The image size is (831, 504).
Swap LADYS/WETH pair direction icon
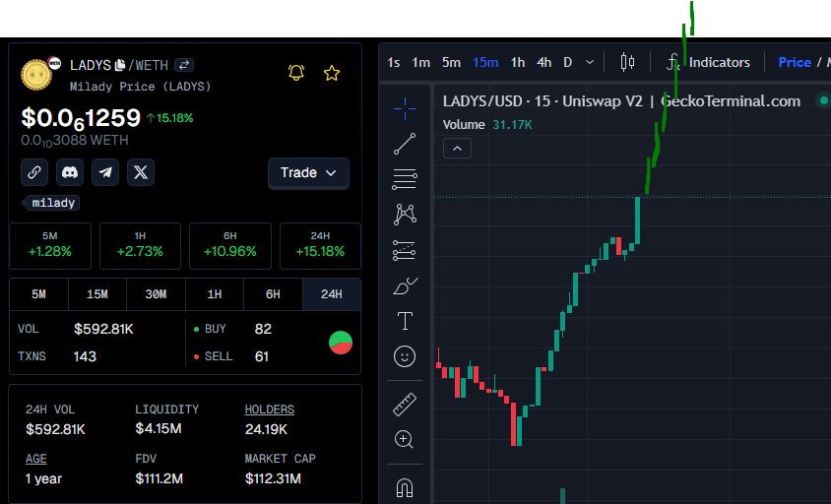pos(184,65)
